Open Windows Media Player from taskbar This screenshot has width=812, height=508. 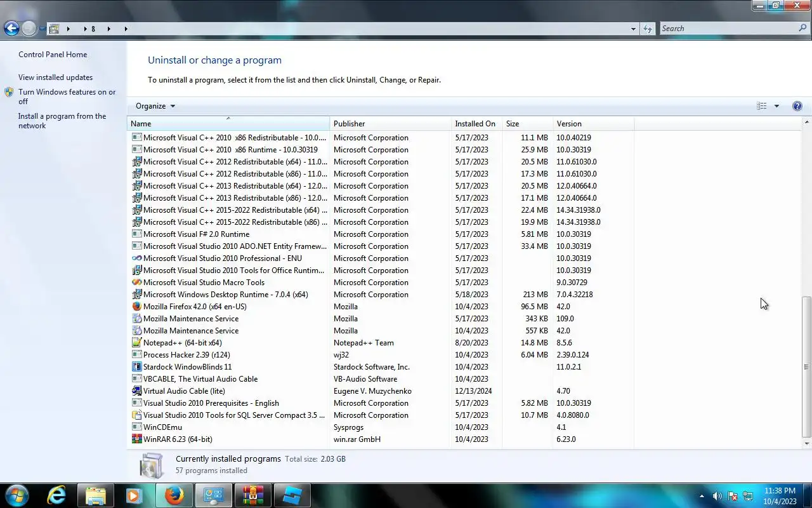coord(134,495)
